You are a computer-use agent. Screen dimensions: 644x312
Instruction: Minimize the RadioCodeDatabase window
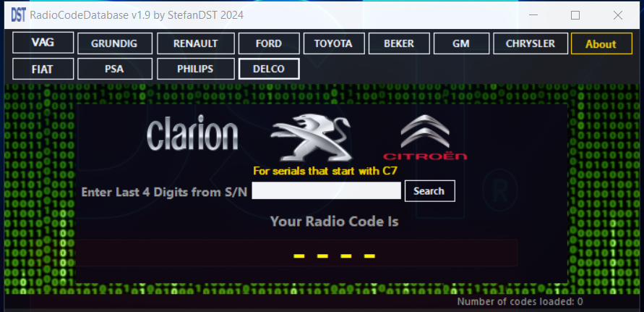tap(533, 15)
